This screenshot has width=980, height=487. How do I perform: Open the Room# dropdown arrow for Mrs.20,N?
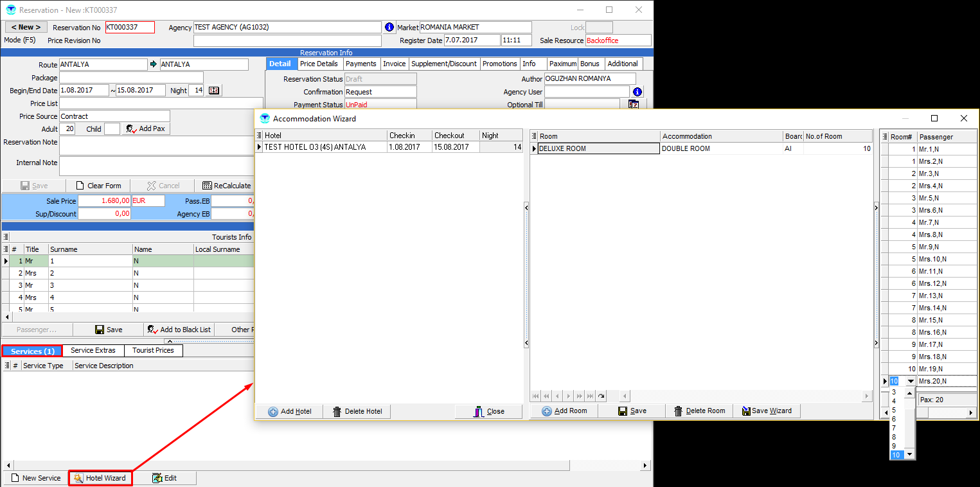910,382
